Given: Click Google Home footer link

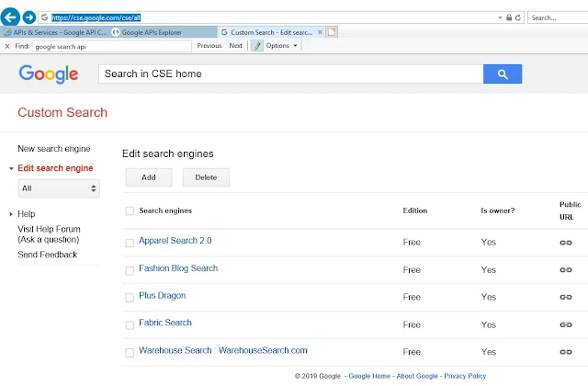Looking at the screenshot, I should tap(369, 376).
